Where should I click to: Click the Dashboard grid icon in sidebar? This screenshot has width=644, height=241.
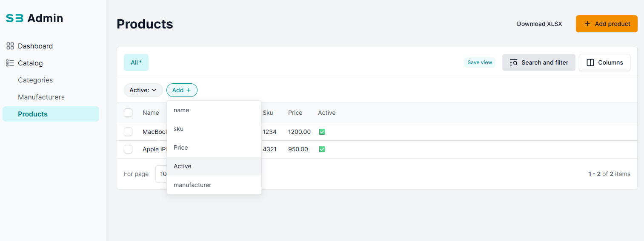pyautogui.click(x=10, y=46)
